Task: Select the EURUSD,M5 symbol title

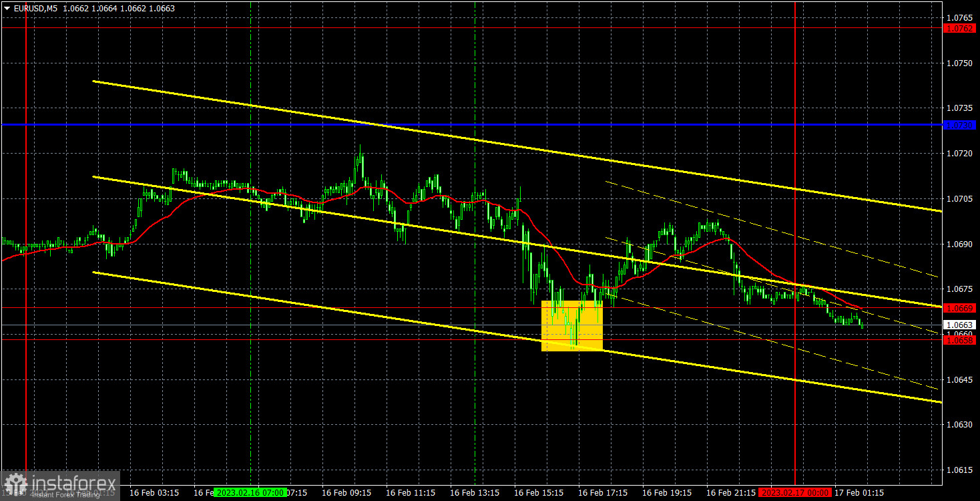Action: pos(35,8)
